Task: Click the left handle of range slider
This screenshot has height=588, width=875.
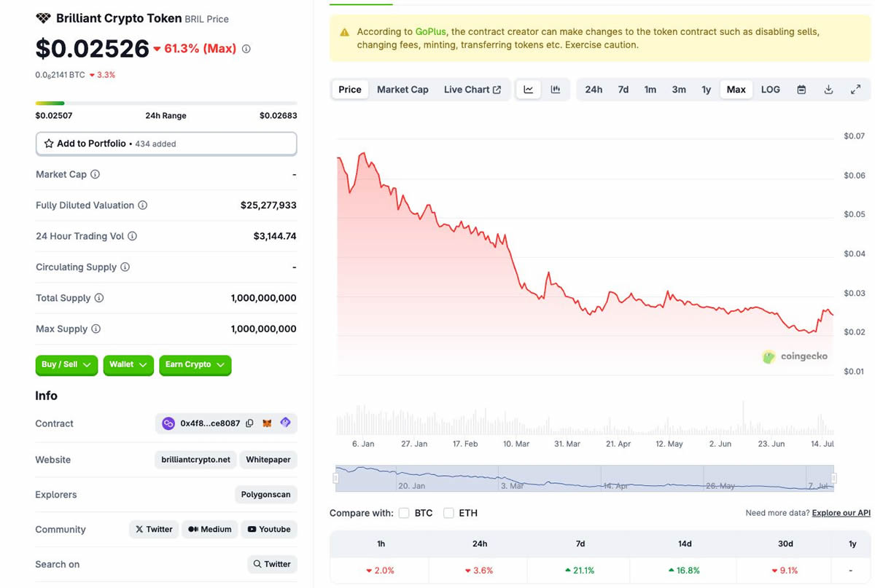Action: click(x=336, y=478)
